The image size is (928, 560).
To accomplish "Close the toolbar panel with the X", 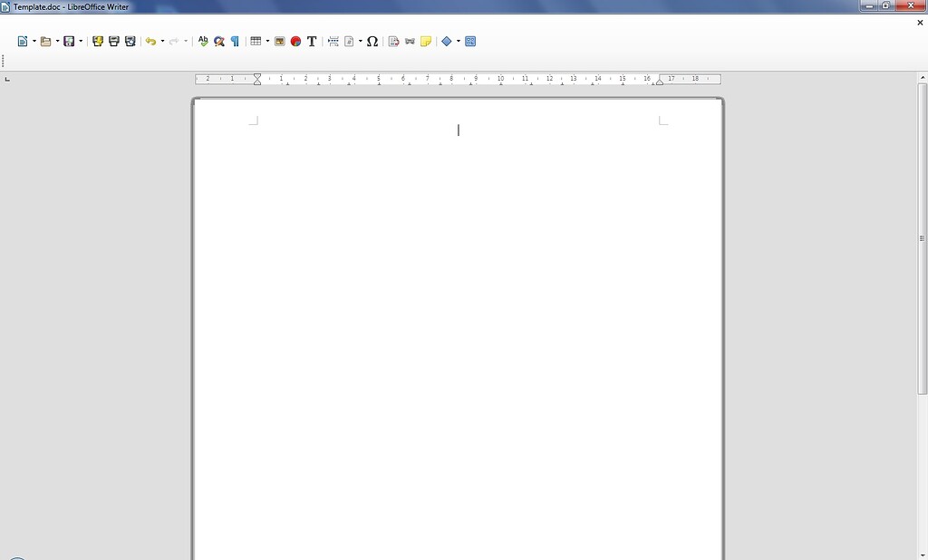I will (920, 22).
